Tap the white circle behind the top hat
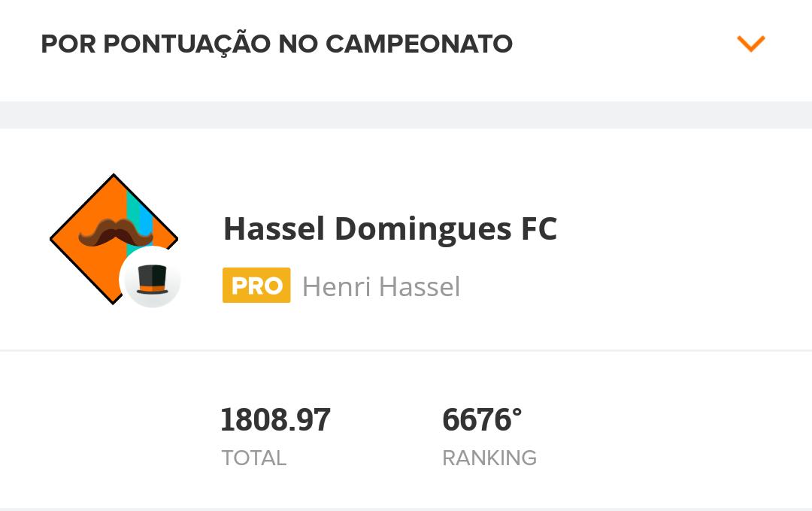Image resolution: width=812 pixels, height=511 pixels. (150, 277)
